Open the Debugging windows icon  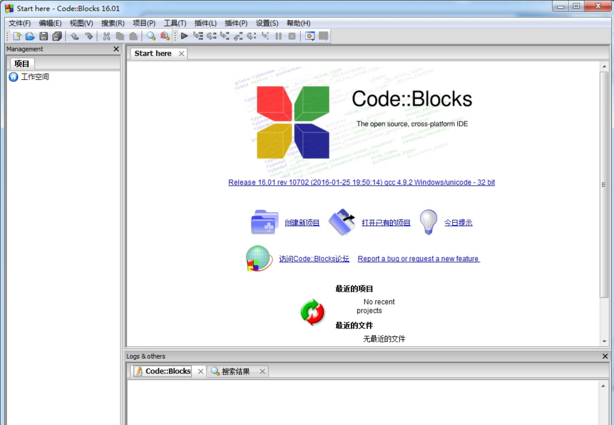(x=310, y=36)
